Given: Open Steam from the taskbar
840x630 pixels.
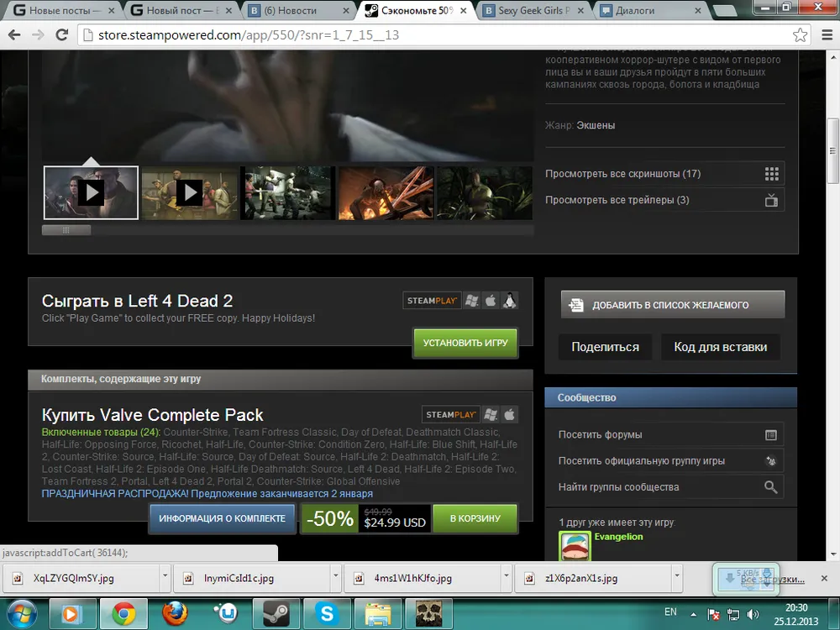Looking at the screenshot, I should coord(276,614).
